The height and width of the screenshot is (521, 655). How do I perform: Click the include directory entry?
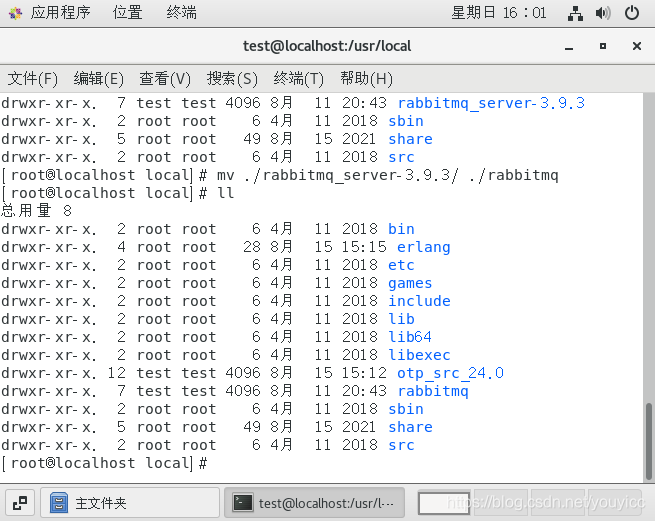point(419,301)
